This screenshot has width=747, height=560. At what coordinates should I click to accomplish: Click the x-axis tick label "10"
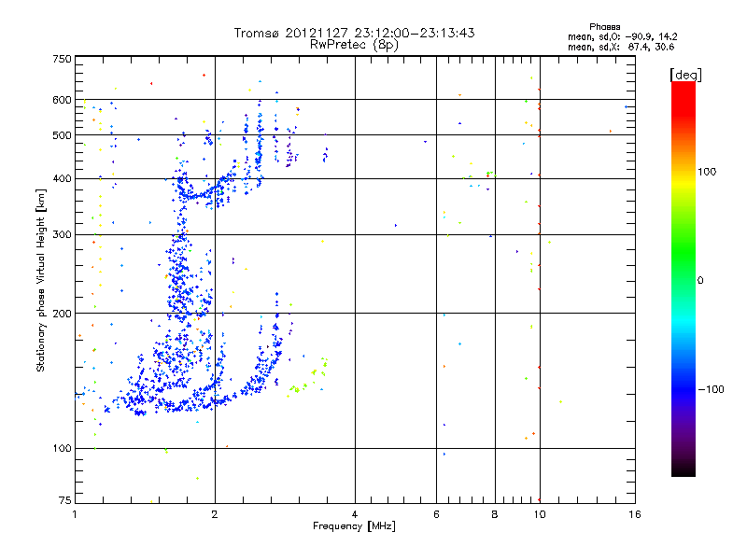pyautogui.click(x=540, y=514)
